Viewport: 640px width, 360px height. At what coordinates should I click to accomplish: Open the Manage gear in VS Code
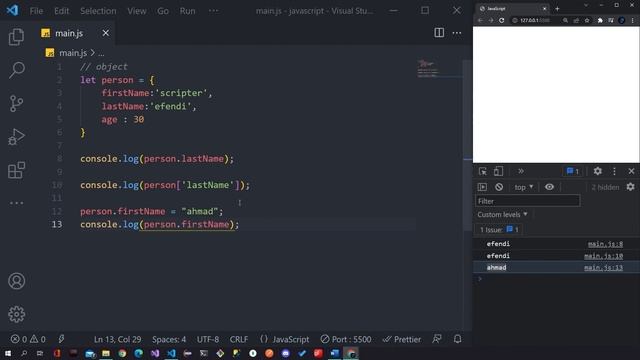coord(16,314)
